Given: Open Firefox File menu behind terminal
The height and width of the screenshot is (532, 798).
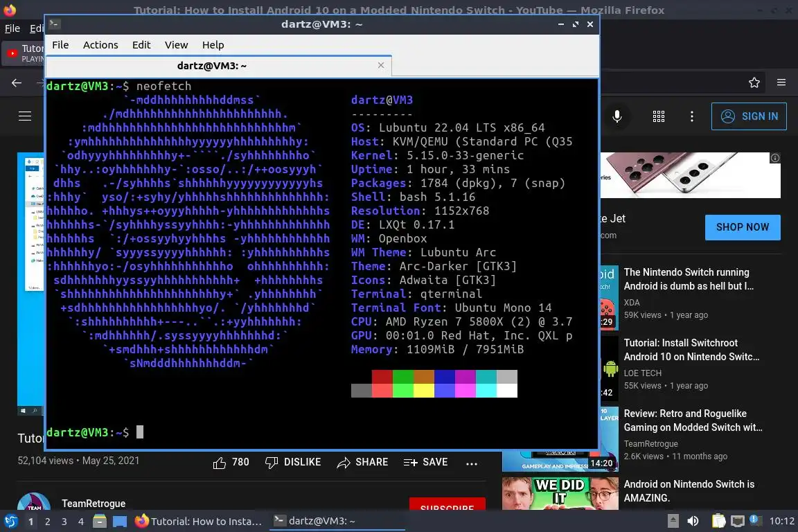Looking at the screenshot, I should [x=12, y=28].
